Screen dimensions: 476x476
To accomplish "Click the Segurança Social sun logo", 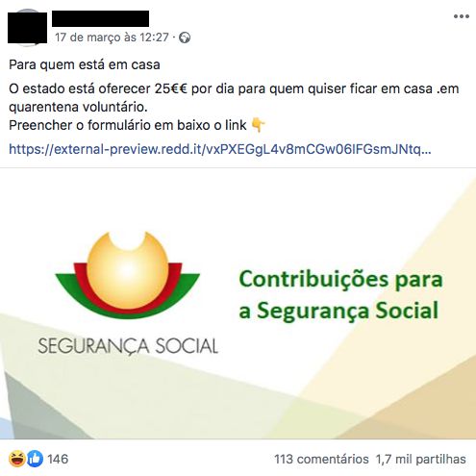I will [x=128, y=275].
